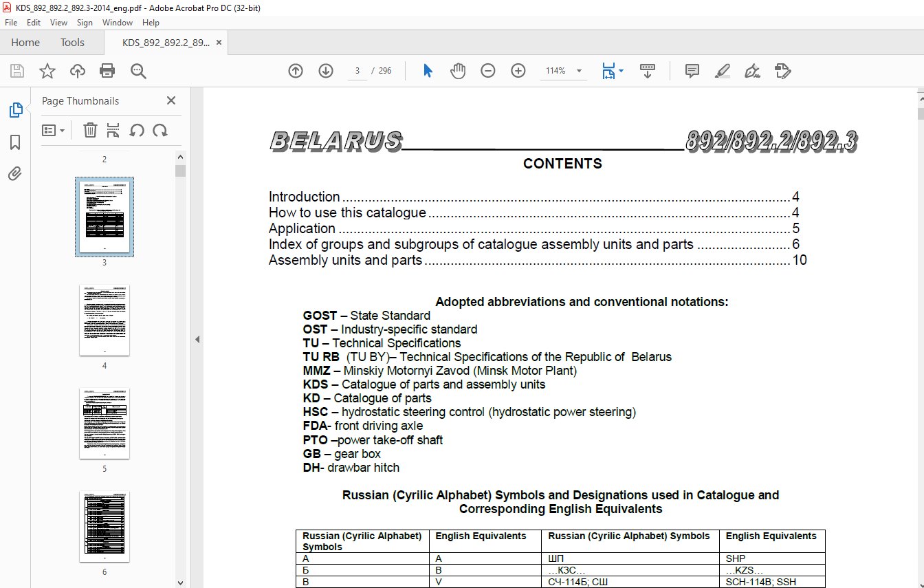Go to next page arrow
The width and height of the screenshot is (924, 588).
click(326, 71)
